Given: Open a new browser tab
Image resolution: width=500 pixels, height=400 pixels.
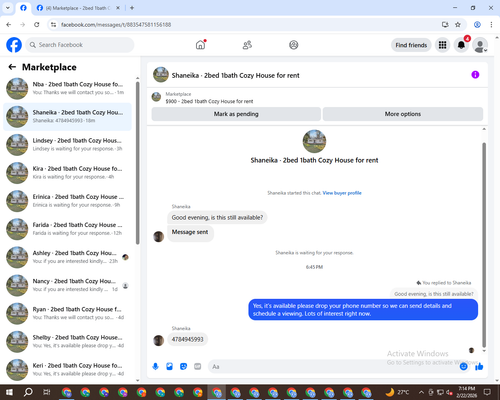Looking at the screenshot, I should (x=132, y=8).
